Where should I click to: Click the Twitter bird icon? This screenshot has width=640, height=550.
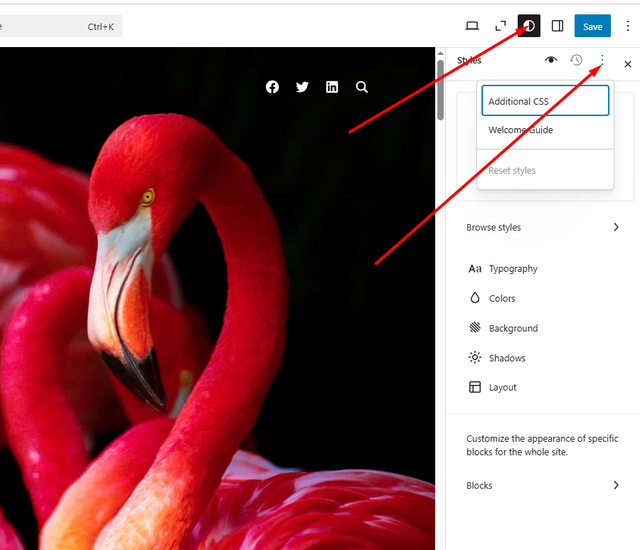[302, 87]
